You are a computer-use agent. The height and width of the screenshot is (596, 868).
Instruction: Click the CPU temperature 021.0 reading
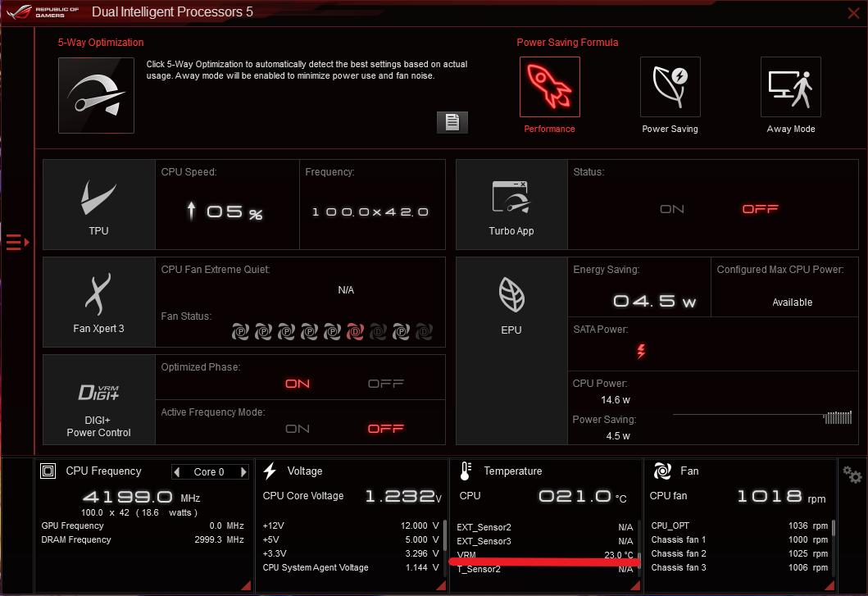583,496
